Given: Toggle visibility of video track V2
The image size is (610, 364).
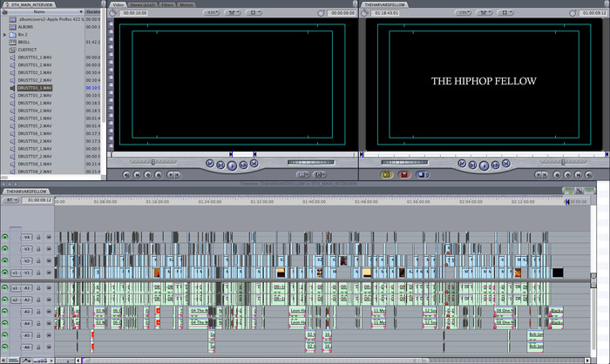Looking at the screenshot, I should [x=4, y=261].
